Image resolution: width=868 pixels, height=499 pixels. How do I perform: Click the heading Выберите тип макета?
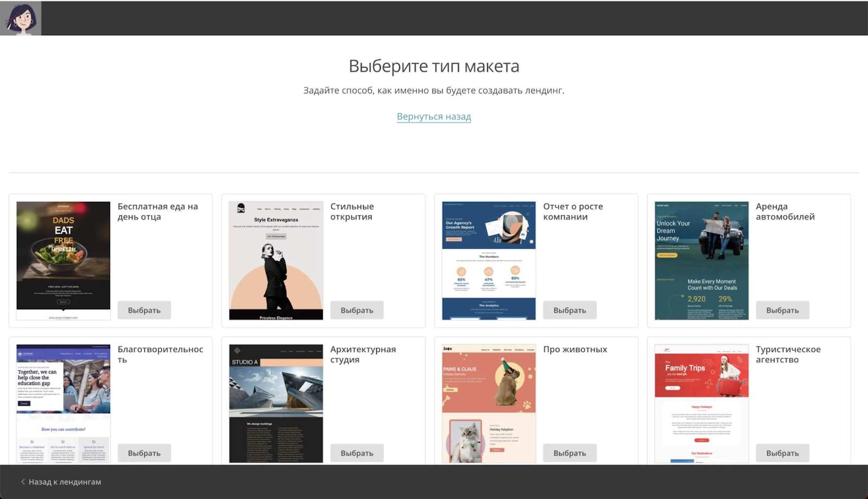point(434,66)
